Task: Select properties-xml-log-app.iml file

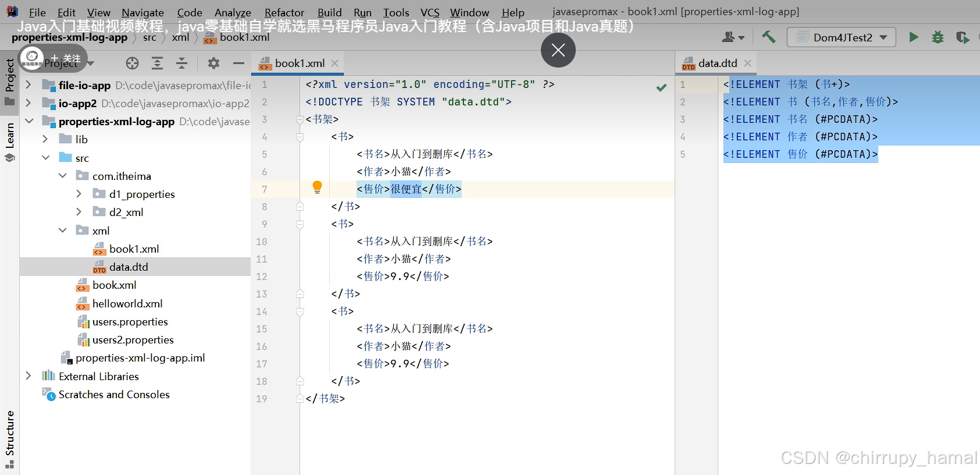Action: 140,357
